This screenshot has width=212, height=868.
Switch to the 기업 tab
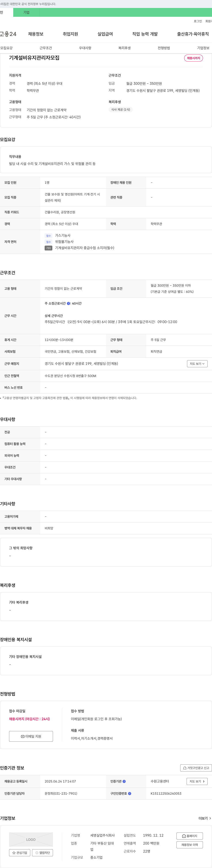tap(26, 12)
